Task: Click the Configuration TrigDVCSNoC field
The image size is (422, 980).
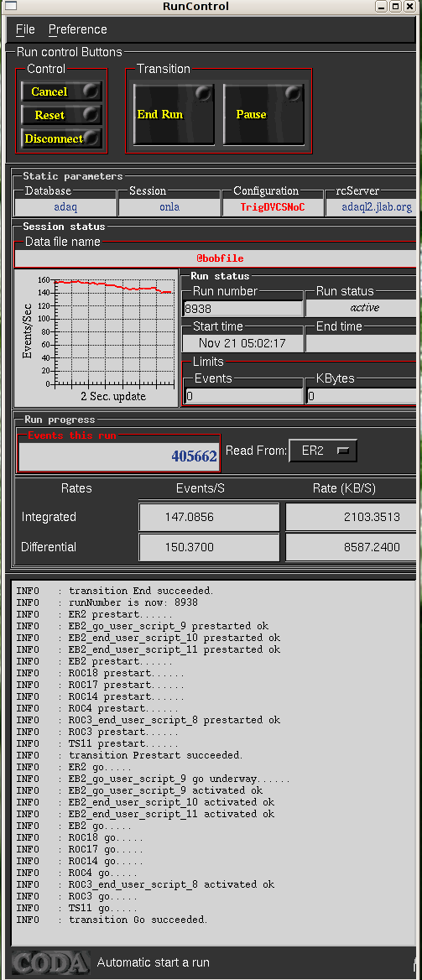Action: coord(274,207)
